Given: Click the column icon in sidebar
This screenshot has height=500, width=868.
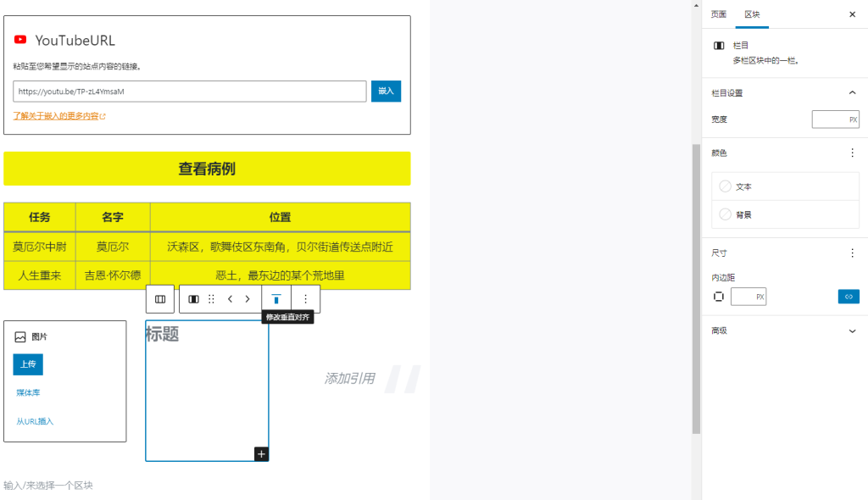Looking at the screenshot, I should (x=719, y=46).
